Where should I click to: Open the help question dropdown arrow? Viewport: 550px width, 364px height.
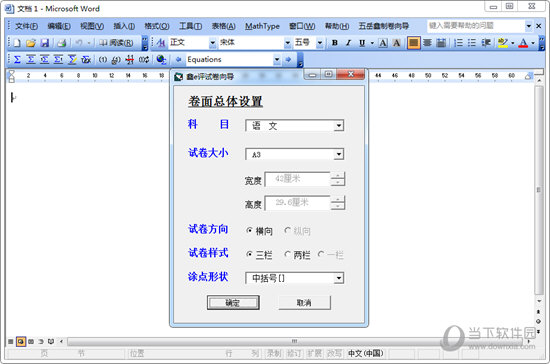529,26
